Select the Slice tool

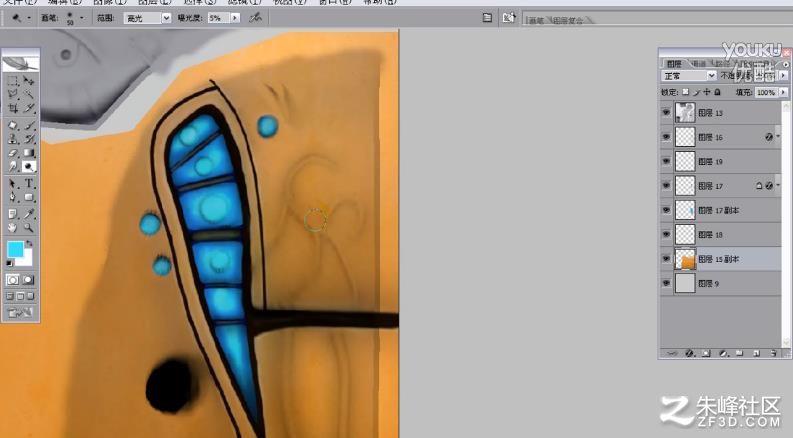(x=29, y=107)
